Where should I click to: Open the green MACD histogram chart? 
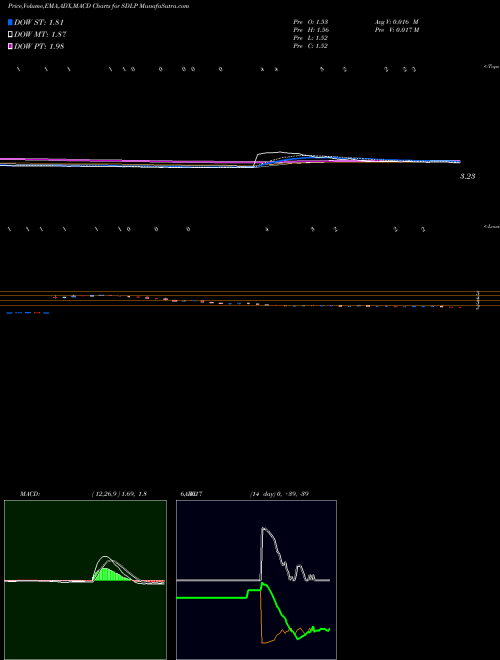[85, 580]
